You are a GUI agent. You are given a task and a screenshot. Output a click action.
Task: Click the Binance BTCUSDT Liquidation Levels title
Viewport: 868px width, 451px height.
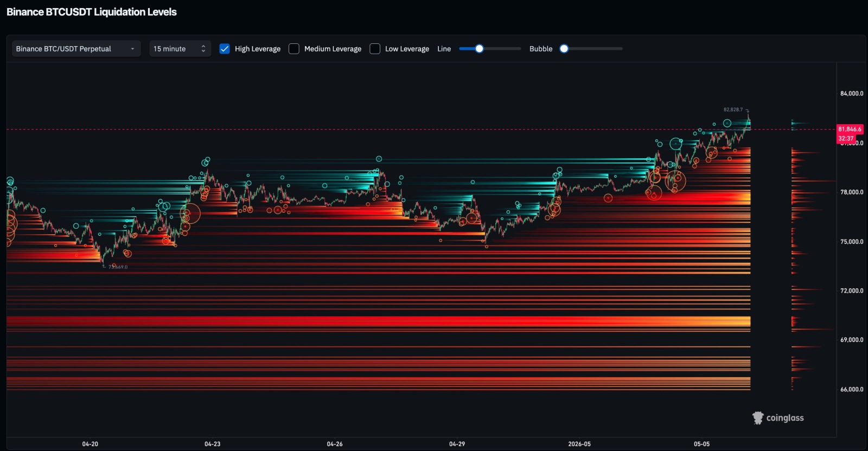pos(92,12)
